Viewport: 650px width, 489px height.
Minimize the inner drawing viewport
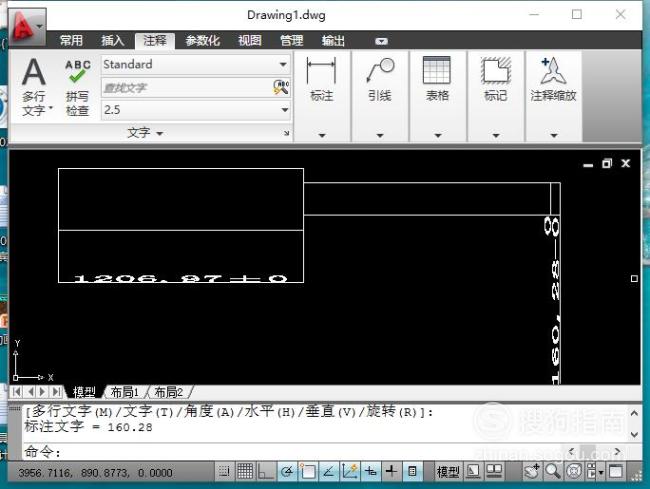point(588,165)
